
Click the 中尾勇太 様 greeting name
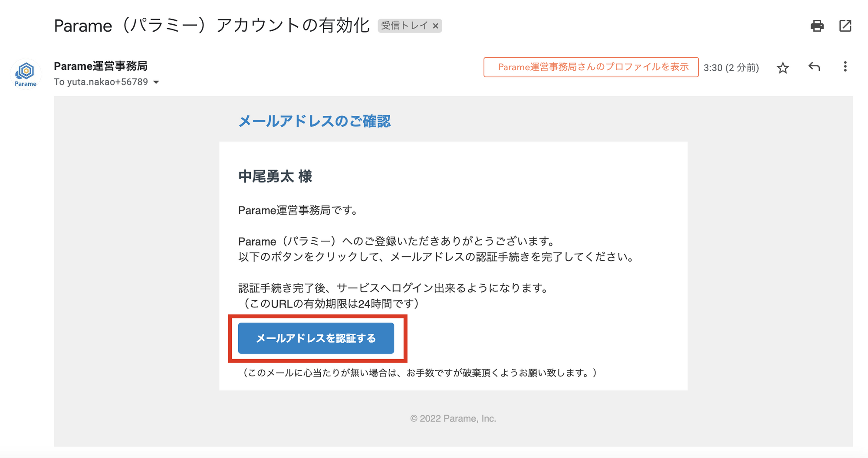[275, 177]
